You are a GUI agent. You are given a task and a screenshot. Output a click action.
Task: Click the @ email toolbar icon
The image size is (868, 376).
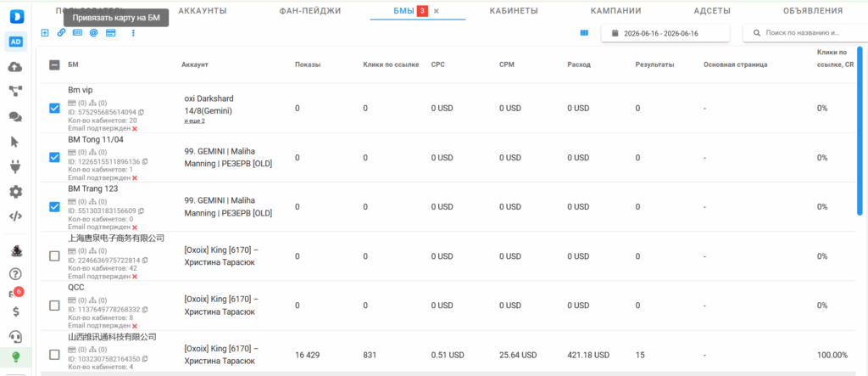pos(93,33)
